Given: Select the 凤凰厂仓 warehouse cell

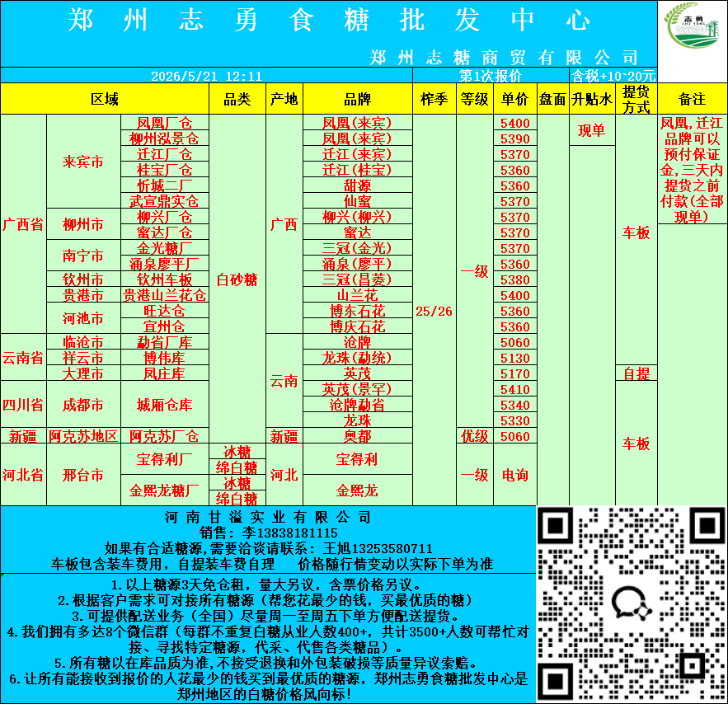Looking at the screenshot, I should (164, 123).
